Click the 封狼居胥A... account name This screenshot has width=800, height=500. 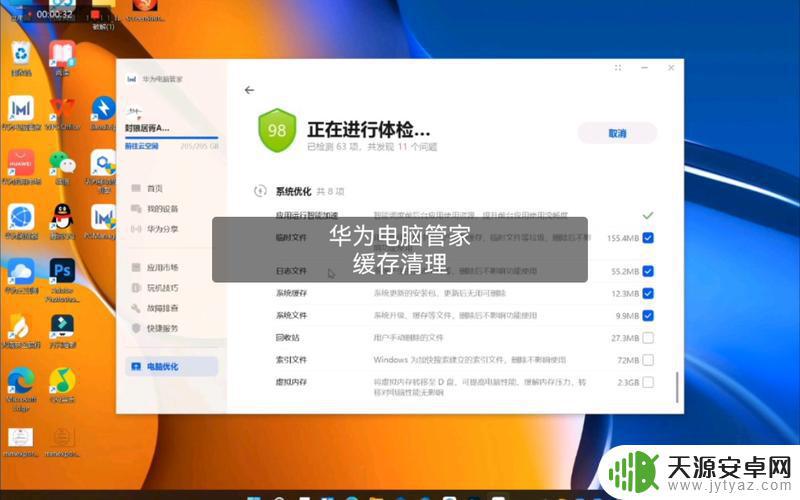(147, 128)
